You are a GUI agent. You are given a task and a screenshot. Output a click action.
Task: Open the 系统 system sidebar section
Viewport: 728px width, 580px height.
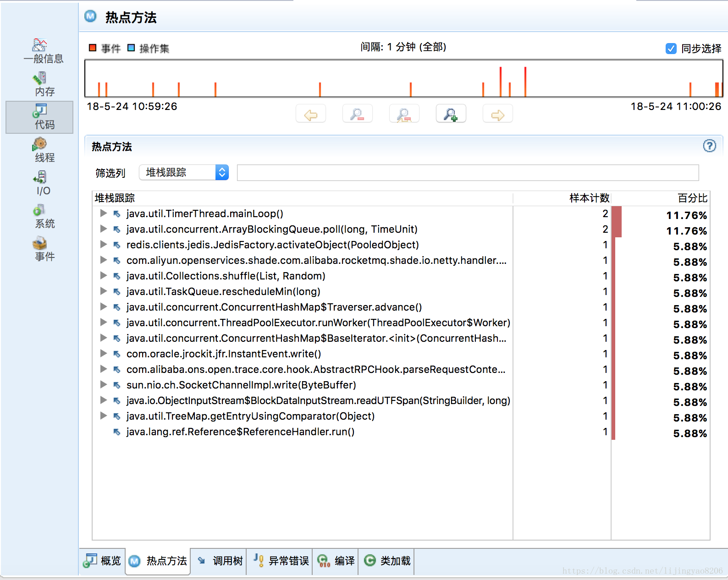point(44,216)
